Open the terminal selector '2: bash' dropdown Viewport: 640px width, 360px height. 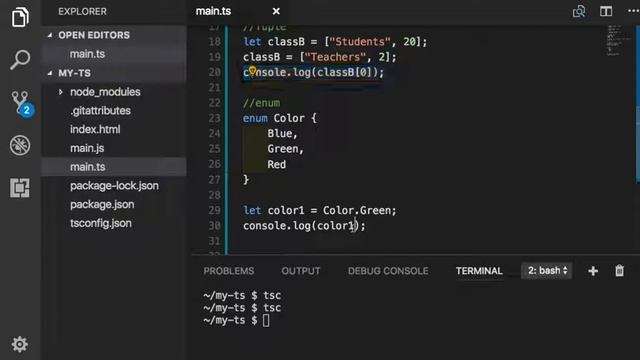[547, 271]
